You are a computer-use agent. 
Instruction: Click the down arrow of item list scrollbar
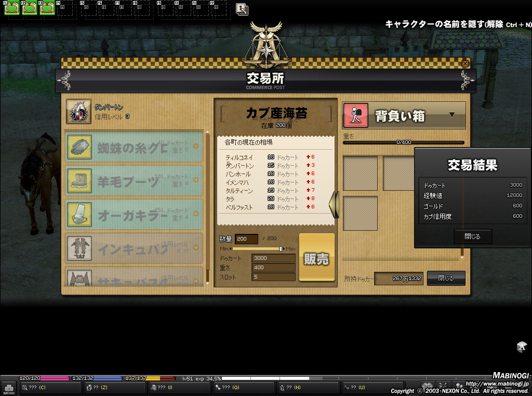click(208, 283)
